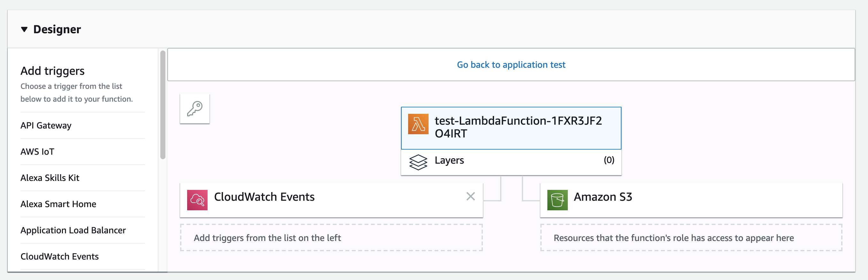Click the Designer heading text
868x280 pixels.
[x=57, y=29]
